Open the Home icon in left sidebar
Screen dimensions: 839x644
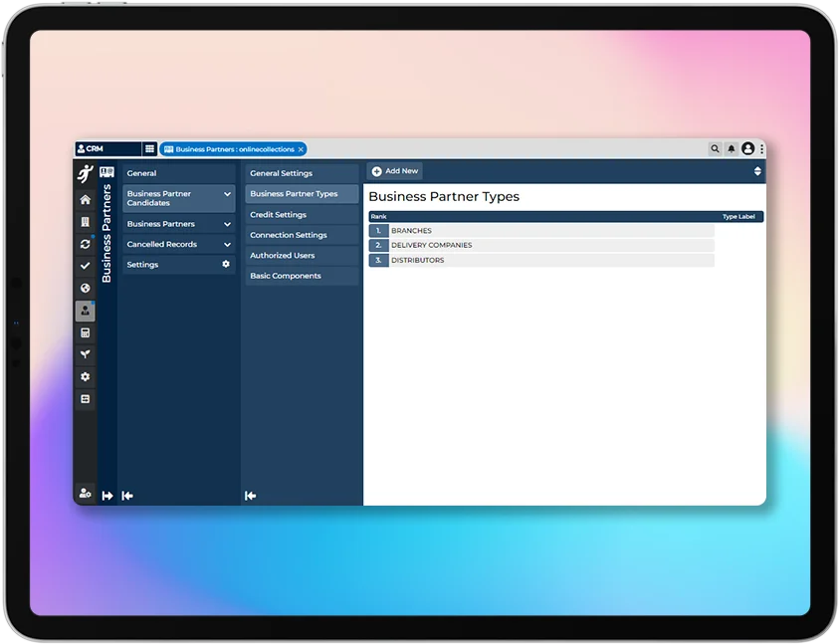(x=86, y=200)
